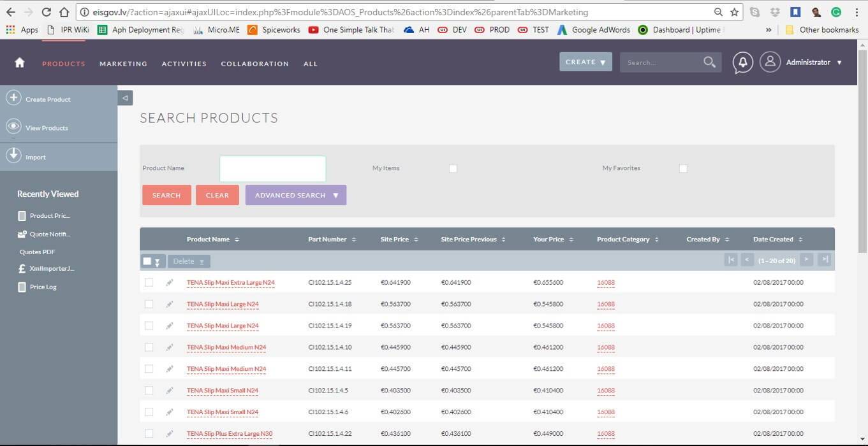Screen dimensions: 868x446
Task: Open View Products in sidebar
Action: (47, 128)
